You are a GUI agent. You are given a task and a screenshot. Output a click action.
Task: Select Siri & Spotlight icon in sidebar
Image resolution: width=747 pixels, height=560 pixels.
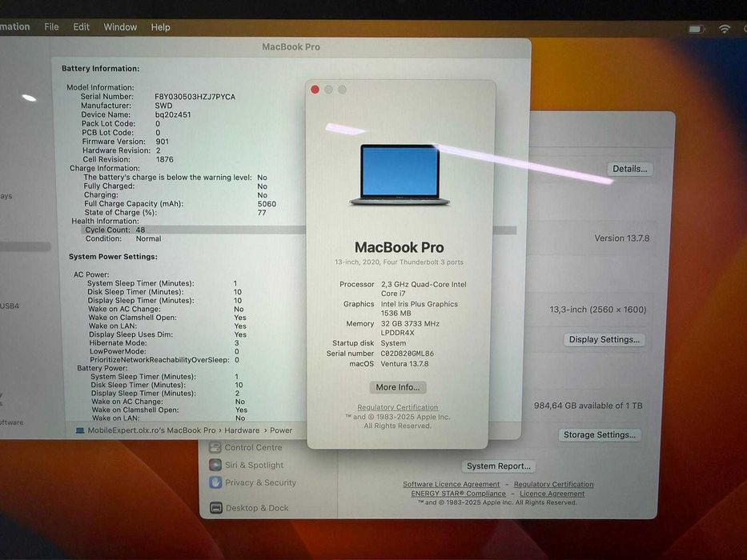[215, 465]
